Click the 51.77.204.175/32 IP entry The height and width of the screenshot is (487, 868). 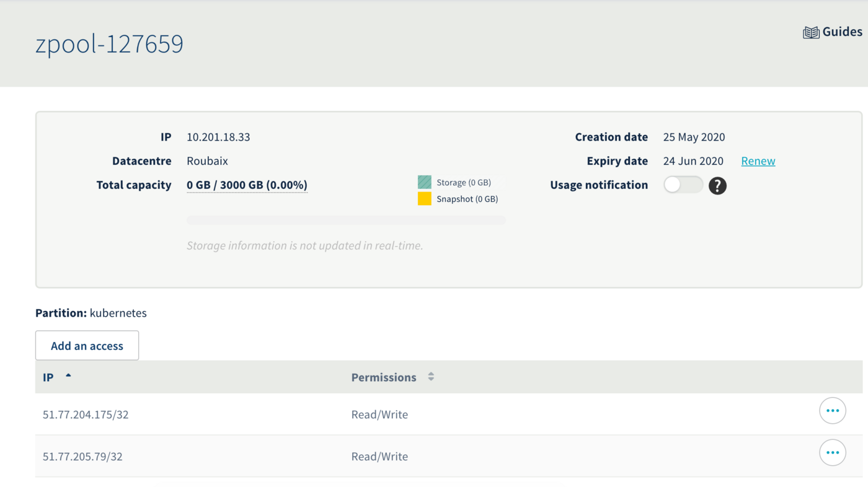point(86,415)
